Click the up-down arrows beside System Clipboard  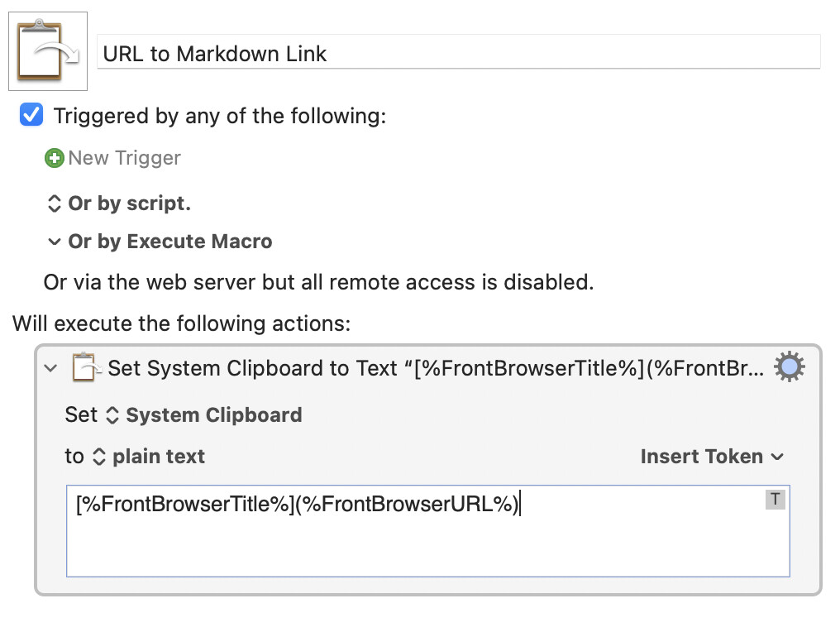112,415
